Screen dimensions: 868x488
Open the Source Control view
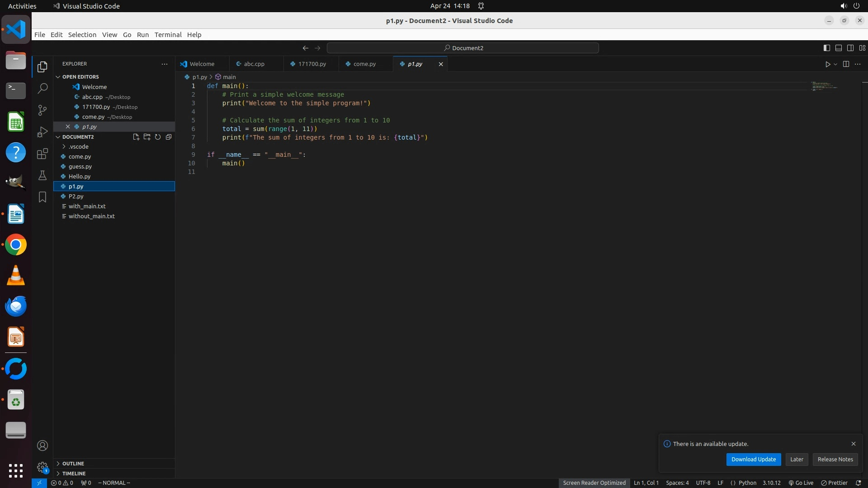(42, 110)
